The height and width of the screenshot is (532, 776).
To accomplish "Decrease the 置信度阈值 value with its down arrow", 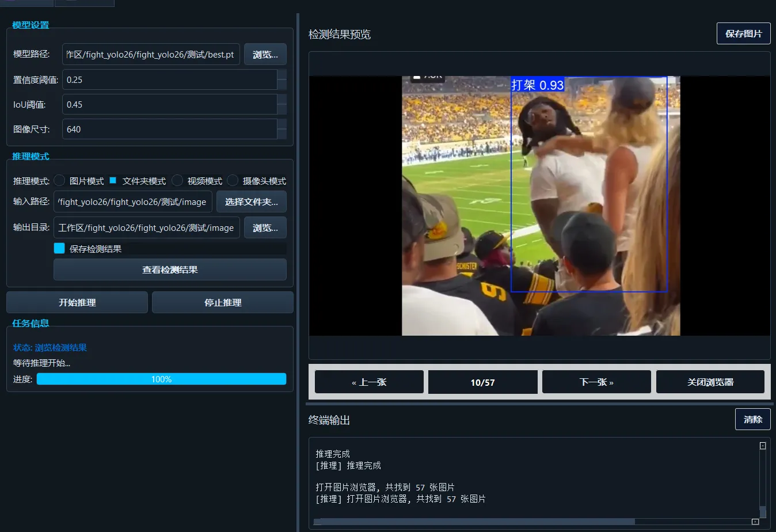I will (282, 85).
